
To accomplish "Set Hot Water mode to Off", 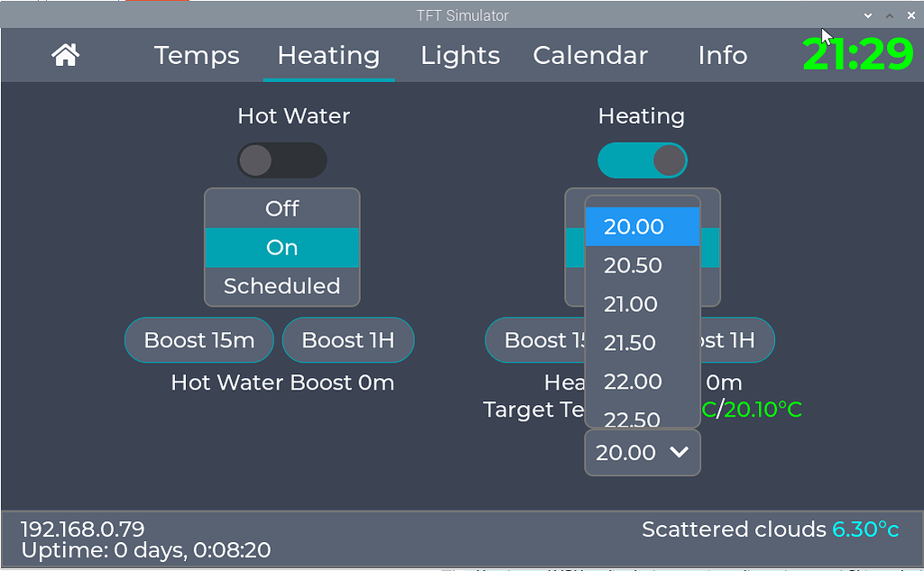I will tap(282, 208).
